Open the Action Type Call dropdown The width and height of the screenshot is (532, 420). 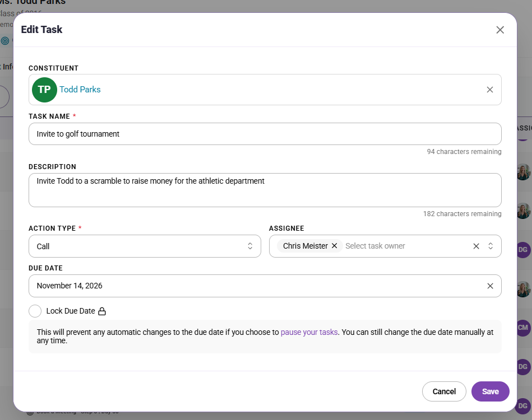(x=145, y=246)
